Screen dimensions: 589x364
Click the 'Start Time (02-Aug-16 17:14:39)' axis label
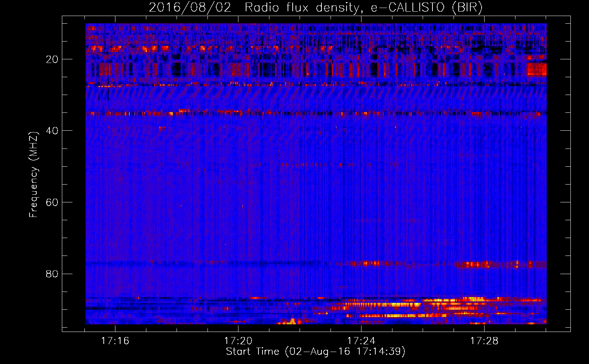click(x=316, y=352)
